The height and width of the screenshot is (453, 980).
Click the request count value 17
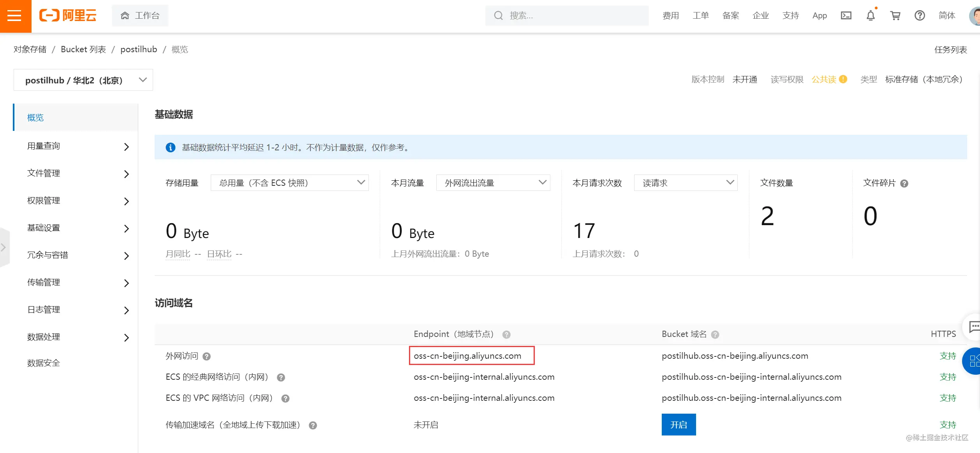(584, 231)
